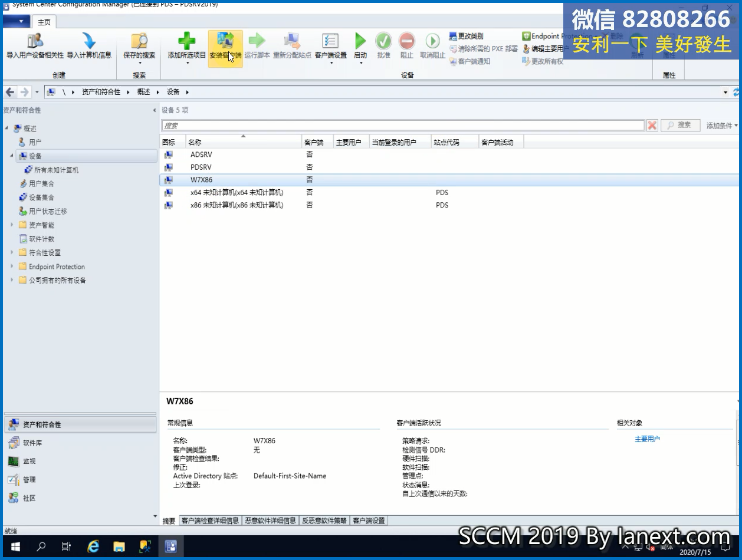
Task: Click the x86 未知计算机 row icon
Action: pyautogui.click(x=169, y=205)
